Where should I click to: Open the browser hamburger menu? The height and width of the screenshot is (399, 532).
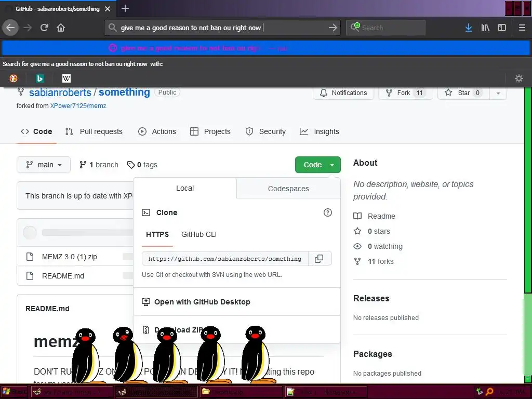click(x=522, y=28)
